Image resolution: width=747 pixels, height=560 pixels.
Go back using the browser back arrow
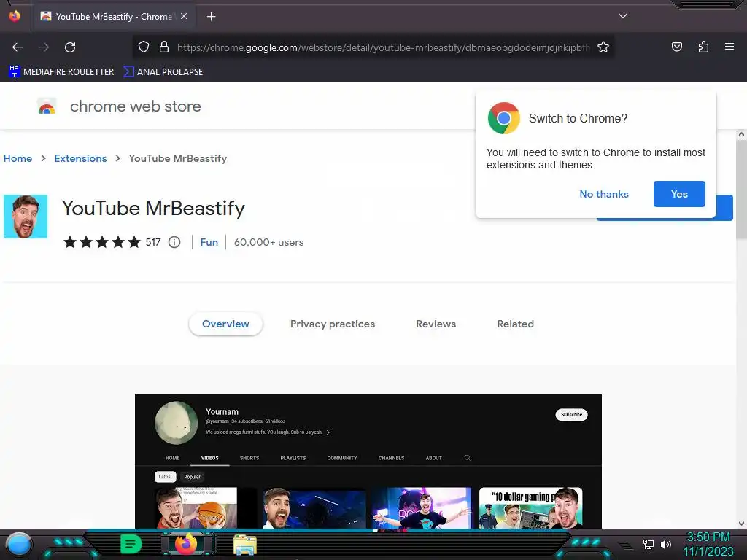[18, 47]
